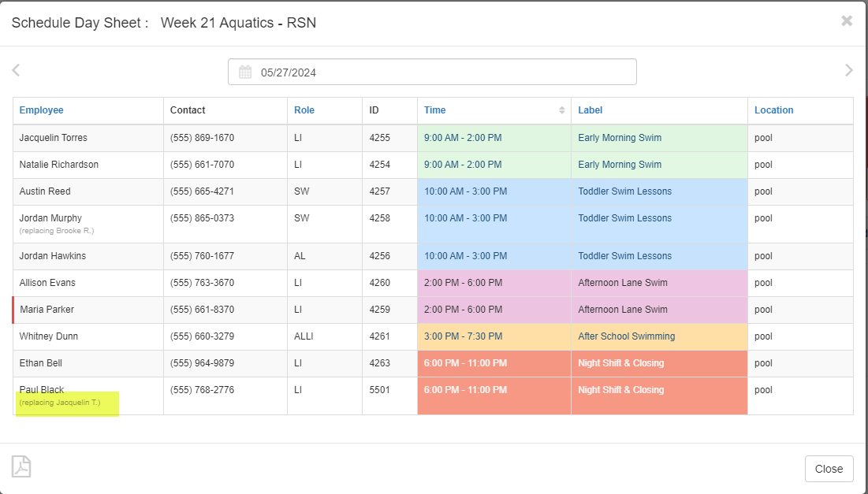Click the 'replacing Brooke R.' note
Screen dimensions: 868x494
coord(57,231)
